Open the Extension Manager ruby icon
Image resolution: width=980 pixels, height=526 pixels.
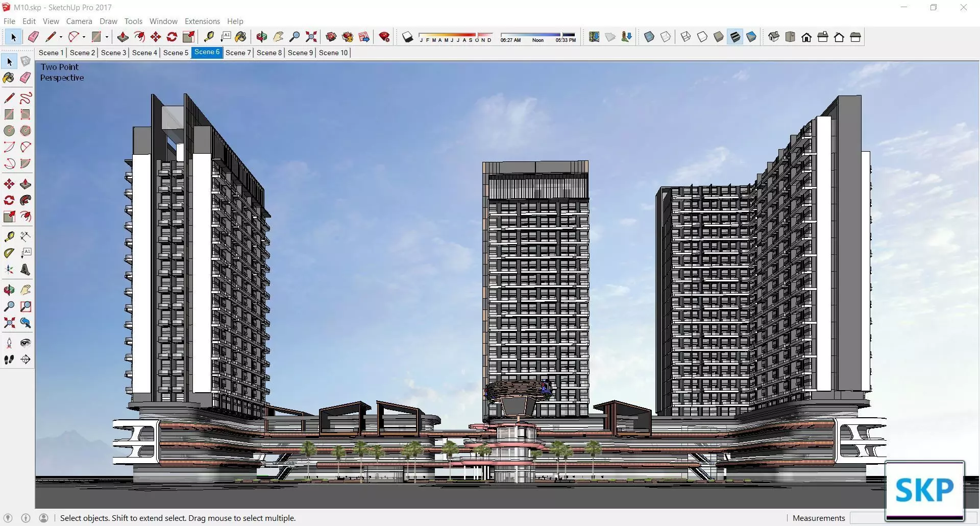(385, 37)
